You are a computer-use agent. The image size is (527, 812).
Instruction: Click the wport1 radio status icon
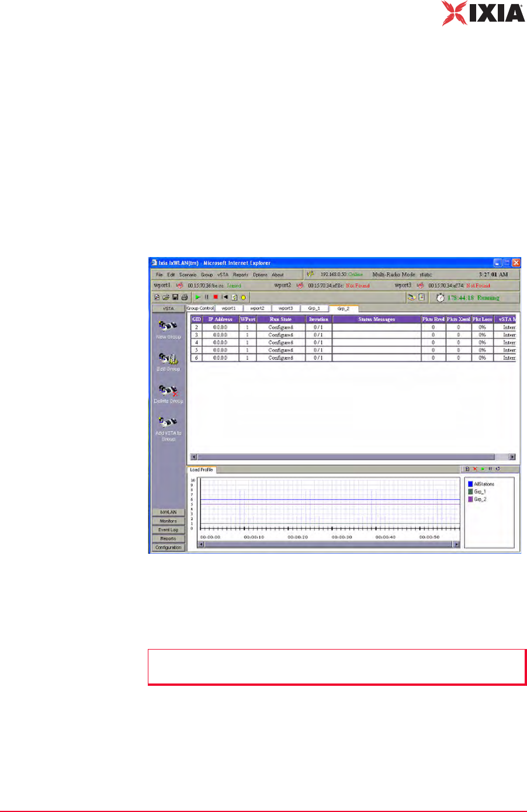click(x=180, y=286)
